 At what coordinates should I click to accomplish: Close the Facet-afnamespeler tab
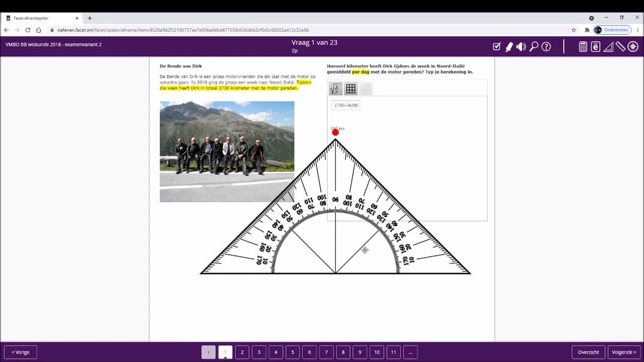pos(77,18)
